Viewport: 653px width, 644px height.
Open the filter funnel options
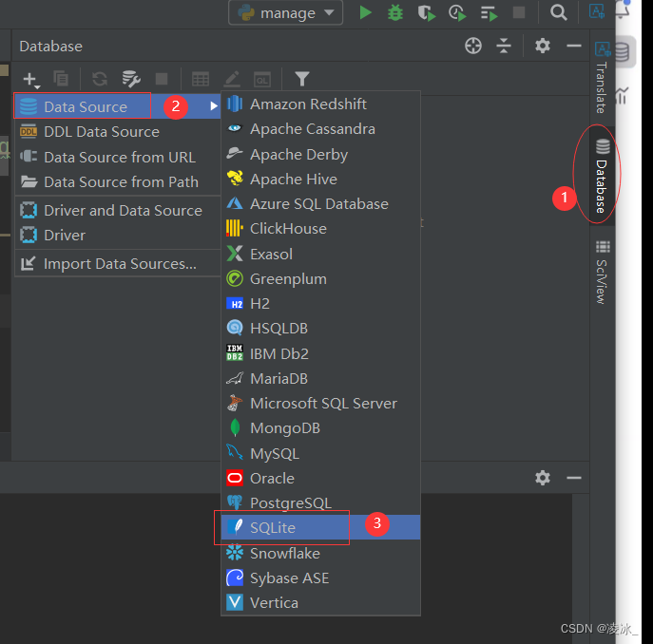tap(302, 79)
